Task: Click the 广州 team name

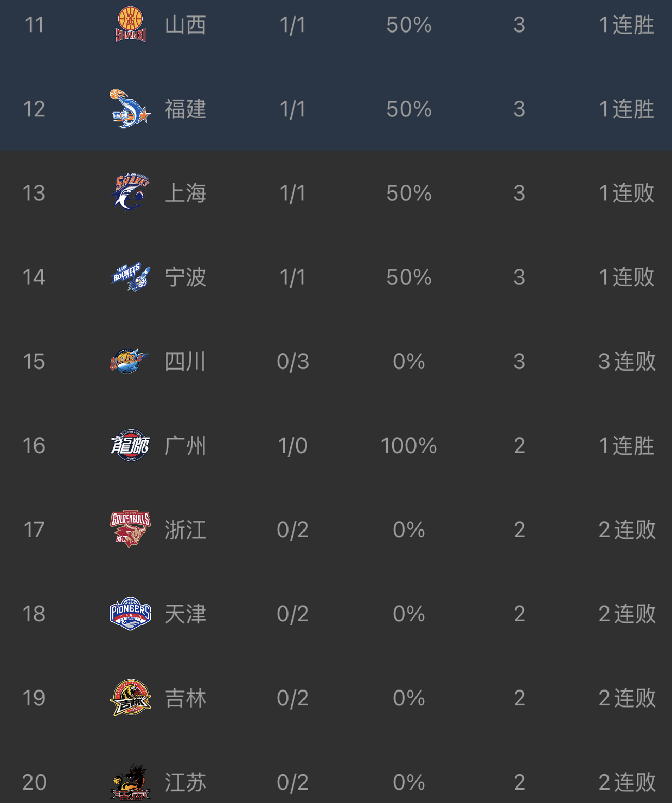Action: coord(185,445)
